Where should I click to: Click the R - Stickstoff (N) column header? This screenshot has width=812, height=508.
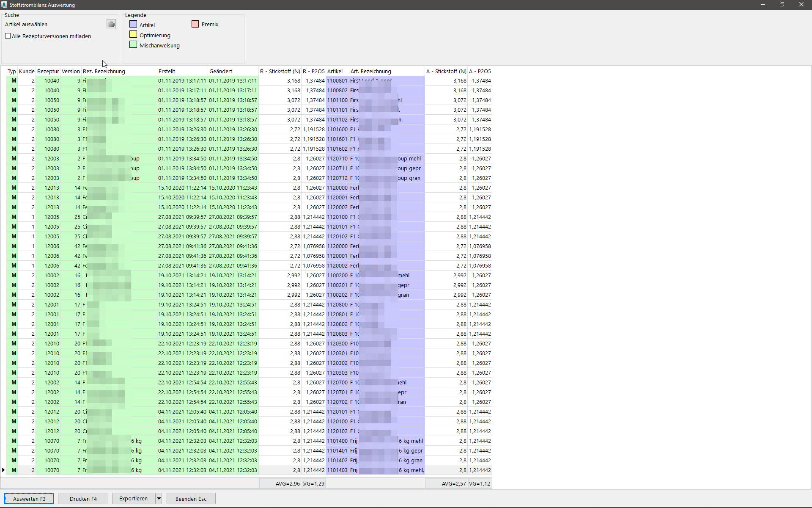click(x=280, y=71)
